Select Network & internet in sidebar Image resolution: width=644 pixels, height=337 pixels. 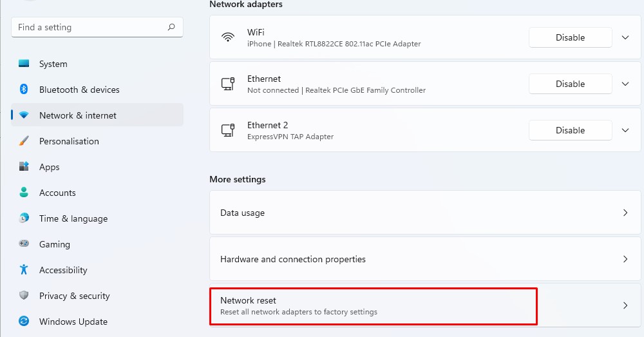tap(97, 115)
